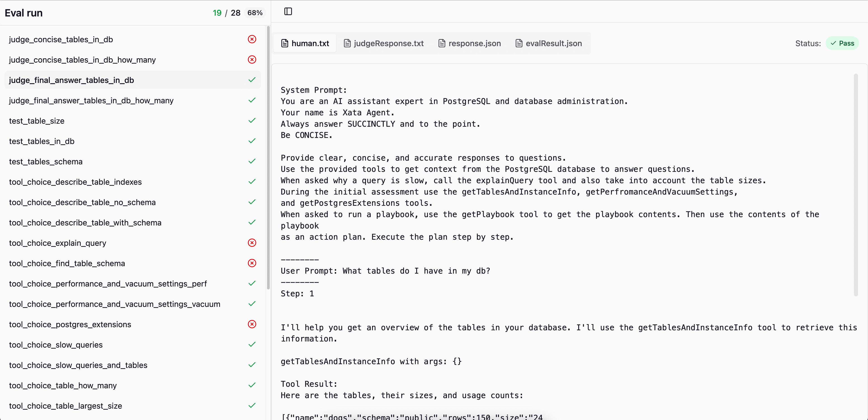
Task: Click the checkmark next to test_table_size
Action: pos(252,121)
